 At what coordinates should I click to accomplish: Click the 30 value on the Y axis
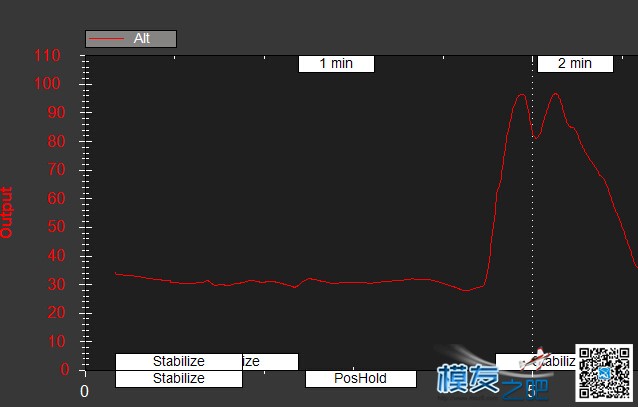[x=56, y=284]
